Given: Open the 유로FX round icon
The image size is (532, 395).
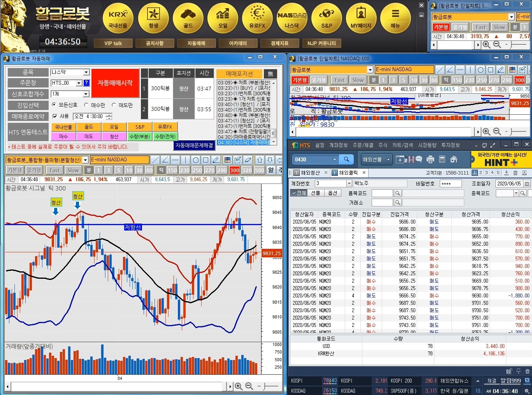Looking at the screenshot, I should coord(257,18).
